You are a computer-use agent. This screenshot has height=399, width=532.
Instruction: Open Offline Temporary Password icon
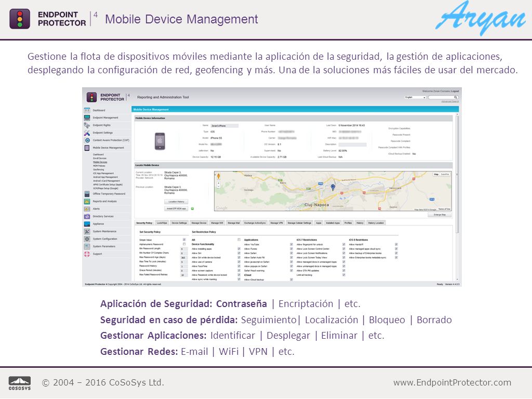coord(87,194)
